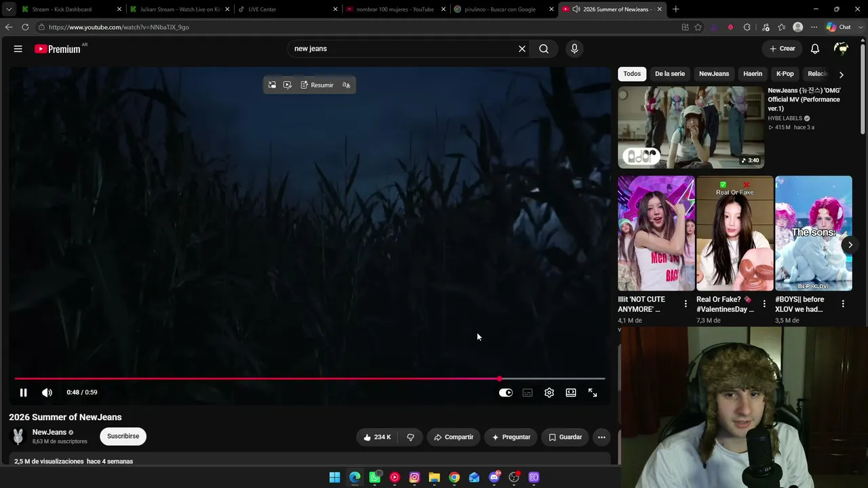Image resolution: width=868 pixels, height=488 pixels.
Task: Open the Real Or Fake short thumbnail
Action: (735, 234)
